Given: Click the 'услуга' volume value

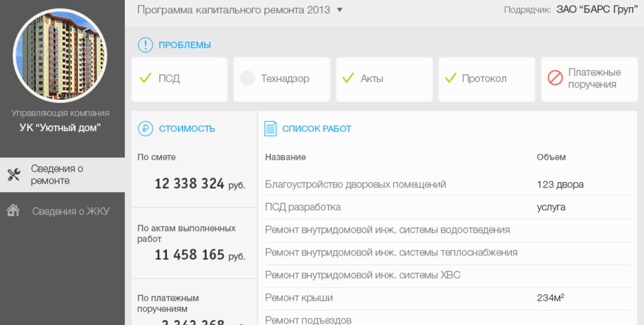Looking at the screenshot, I should click(x=551, y=207).
